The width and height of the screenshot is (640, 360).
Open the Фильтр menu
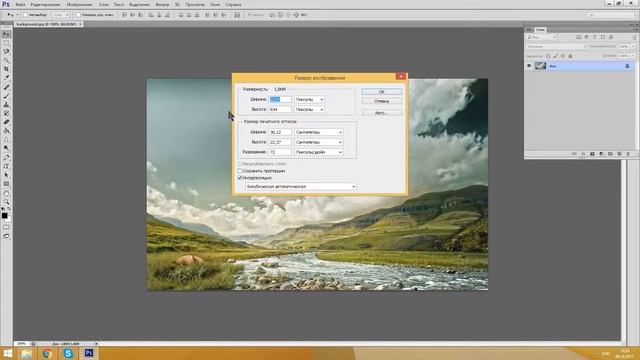(x=162, y=4)
